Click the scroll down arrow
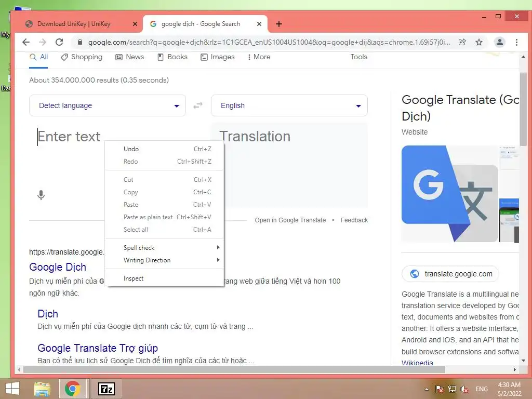Screen dimensions: 532x399 [x=523, y=361]
